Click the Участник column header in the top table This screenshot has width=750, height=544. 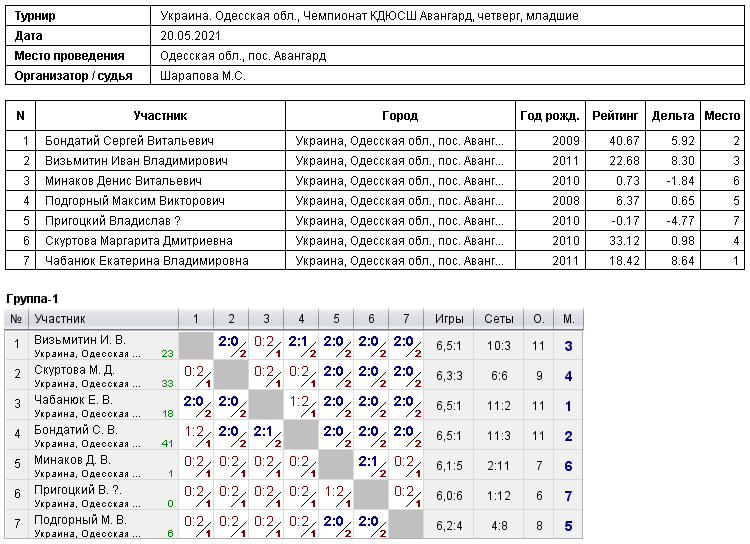tap(160, 116)
